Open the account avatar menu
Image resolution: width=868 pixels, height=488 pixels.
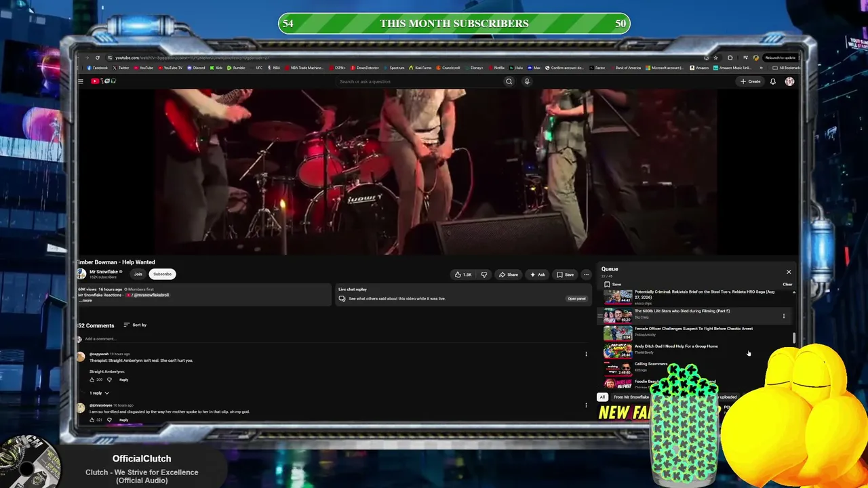(x=789, y=81)
